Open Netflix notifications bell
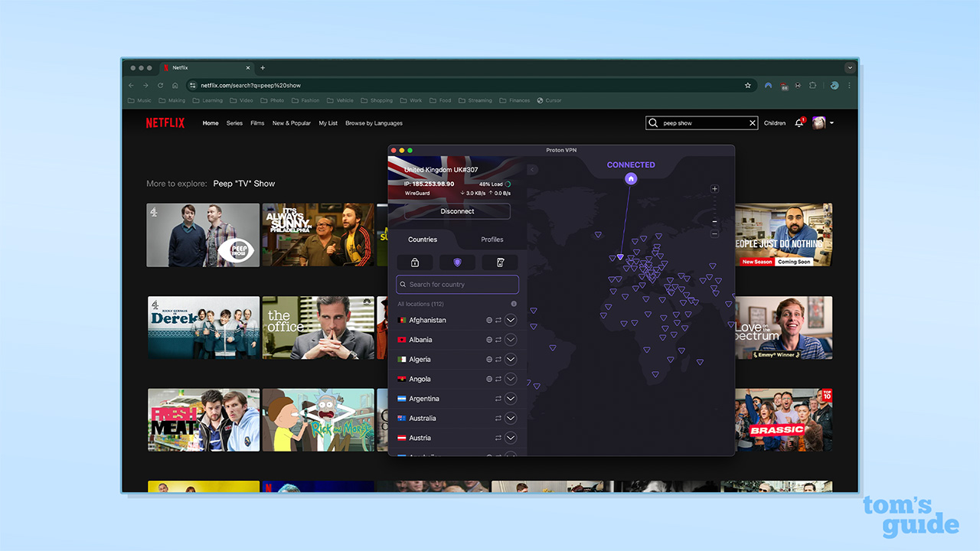This screenshot has height=551, width=980. (799, 123)
